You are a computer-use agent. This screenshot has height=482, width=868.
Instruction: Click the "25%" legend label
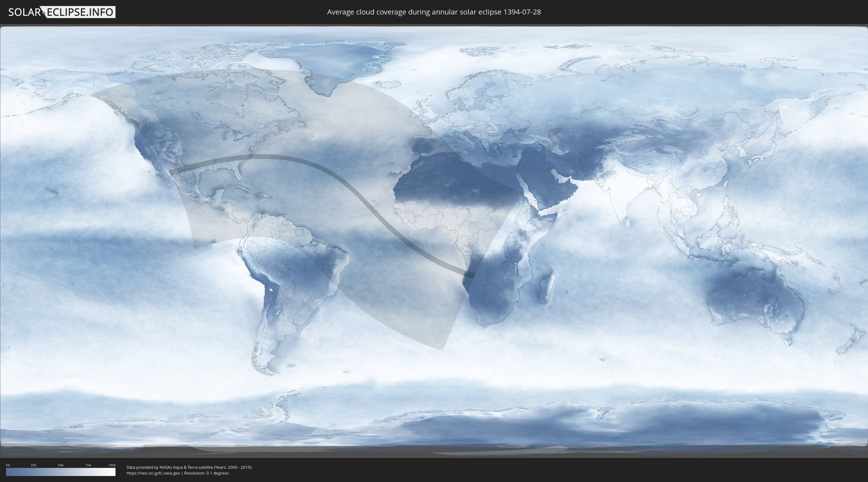pyautogui.click(x=33, y=465)
